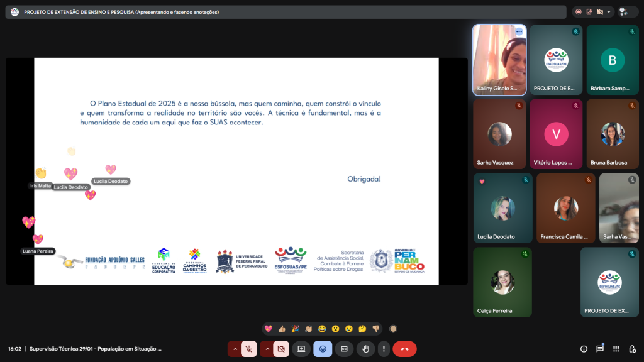Viewport: 644px width, 362px height.
Task: Expand camera video settings arrow
Action: coord(267,349)
